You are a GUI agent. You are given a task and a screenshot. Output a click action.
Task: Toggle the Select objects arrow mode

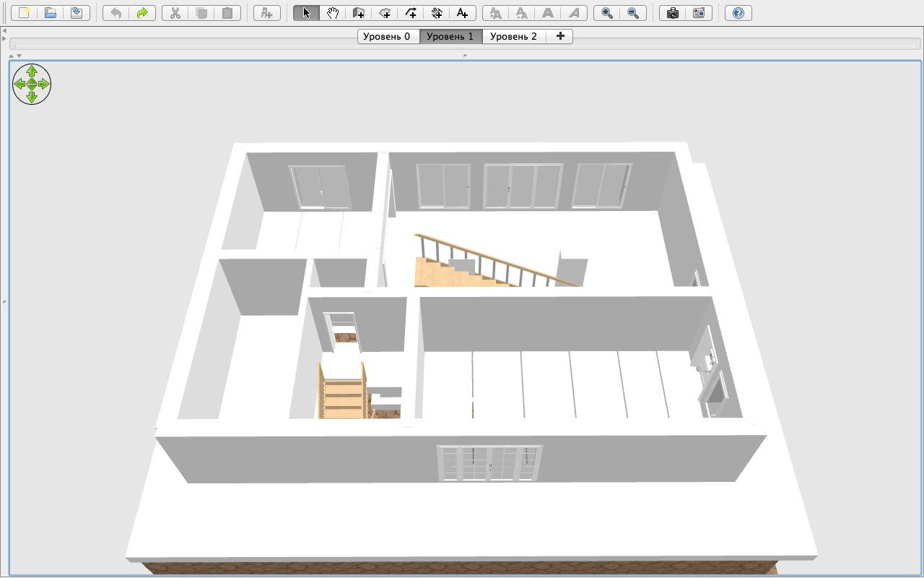point(307,13)
